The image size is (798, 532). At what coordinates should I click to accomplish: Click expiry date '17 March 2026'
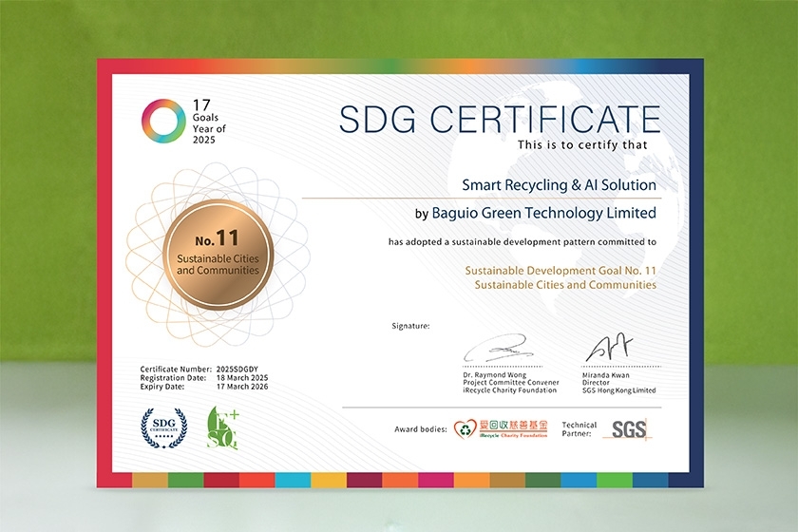pyautogui.click(x=242, y=387)
